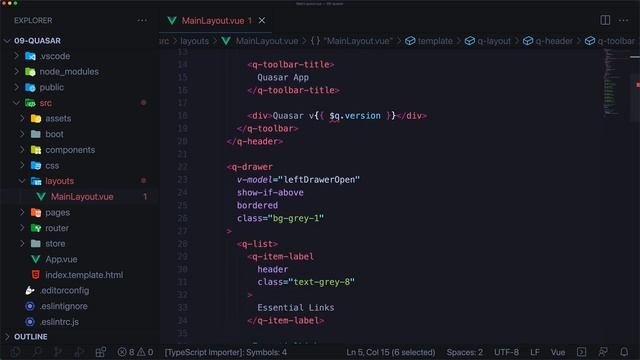The image size is (640, 360).
Task: Click the .eslintrc.js file icon
Action: [x=30, y=322]
